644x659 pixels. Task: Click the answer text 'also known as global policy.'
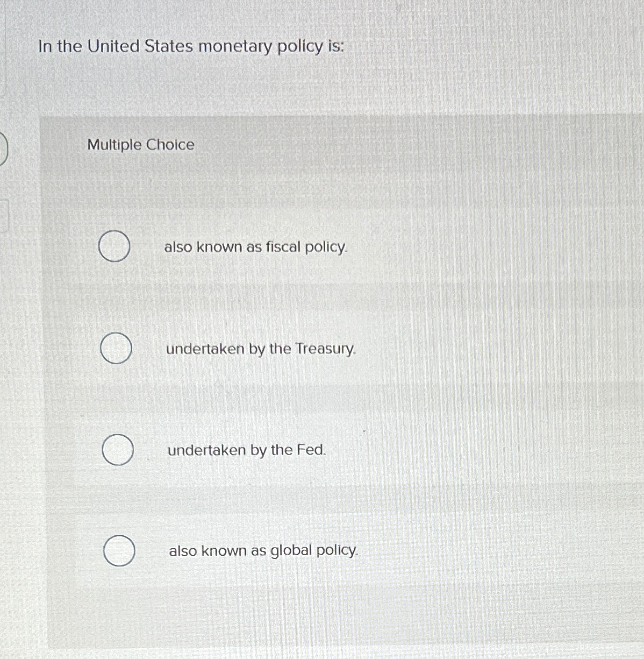coord(263,551)
